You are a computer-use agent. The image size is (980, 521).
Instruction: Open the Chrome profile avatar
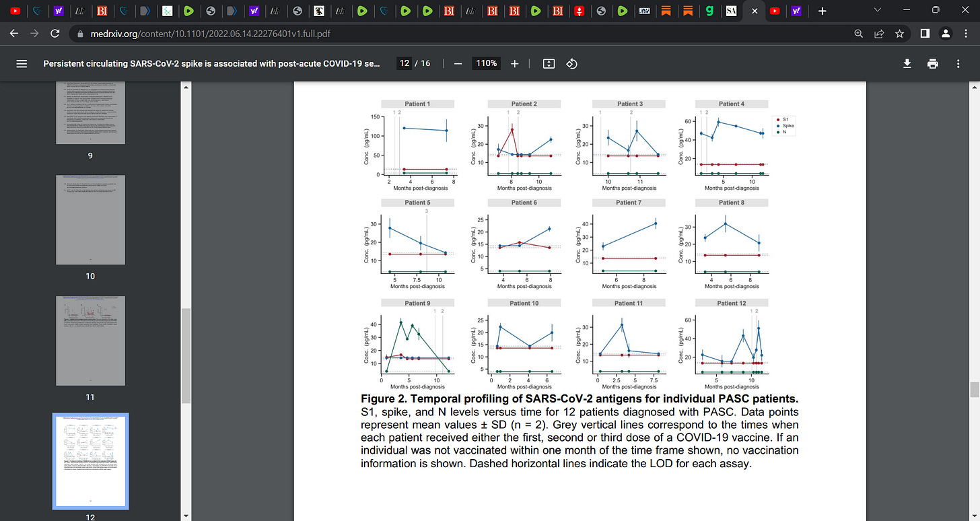click(946, 33)
